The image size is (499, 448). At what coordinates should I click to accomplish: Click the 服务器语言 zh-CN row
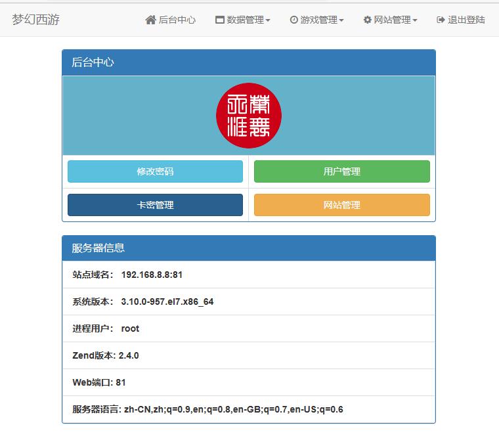tap(249, 409)
